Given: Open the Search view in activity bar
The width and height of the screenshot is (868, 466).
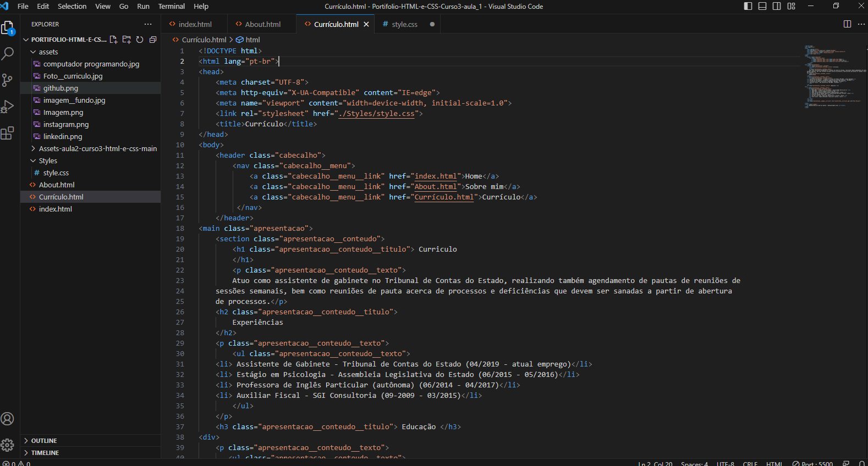Looking at the screenshot, I should coord(8,54).
